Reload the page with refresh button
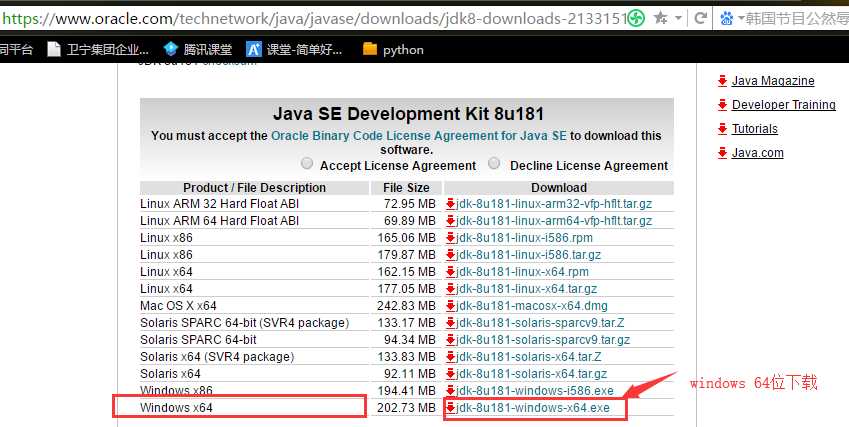The height and width of the screenshot is (427, 849). [x=700, y=18]
